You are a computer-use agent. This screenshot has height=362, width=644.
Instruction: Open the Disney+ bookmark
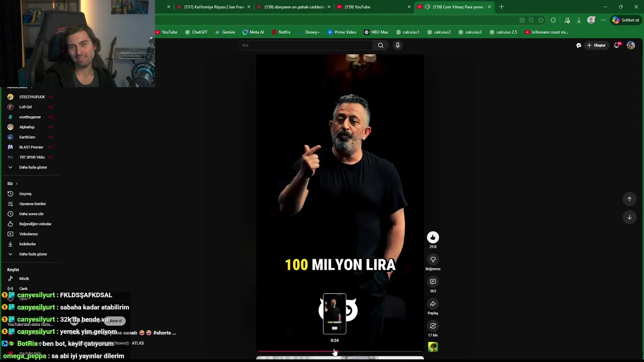(x=309, y=32)
